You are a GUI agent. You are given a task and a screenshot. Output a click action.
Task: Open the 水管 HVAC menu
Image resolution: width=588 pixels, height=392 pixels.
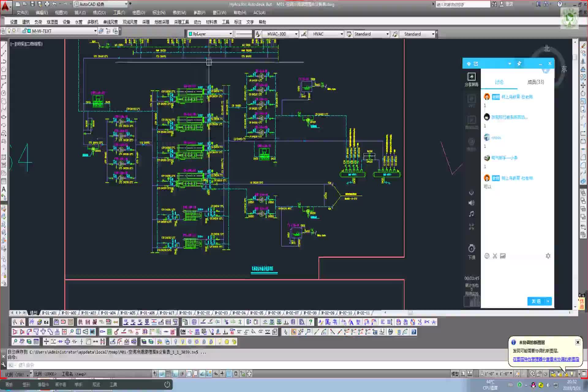coord(79,22)
